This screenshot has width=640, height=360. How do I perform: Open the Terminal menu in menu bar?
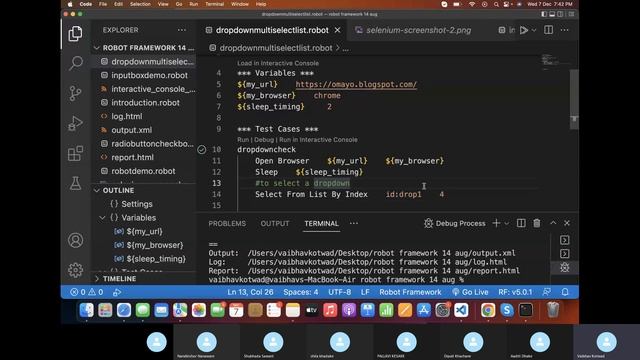click(214, 4)
